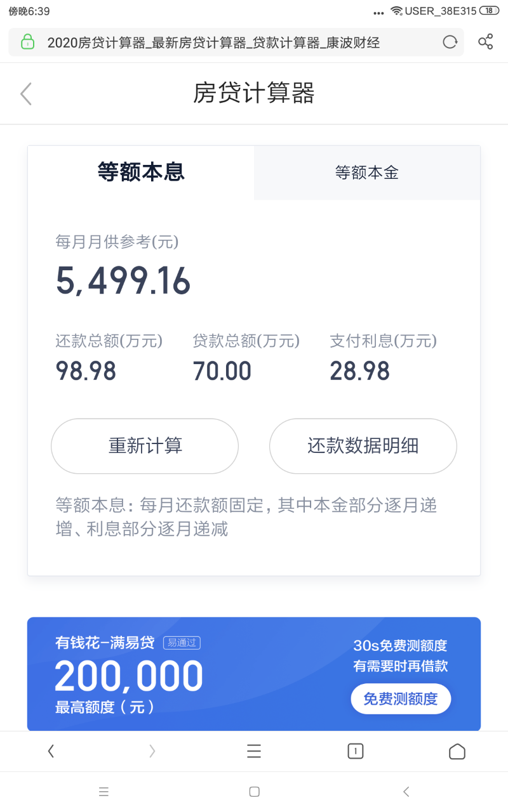The height and width of the screenshot is (812, 508).
Task: Tap the 免费测额度 button
Action: 401,698
